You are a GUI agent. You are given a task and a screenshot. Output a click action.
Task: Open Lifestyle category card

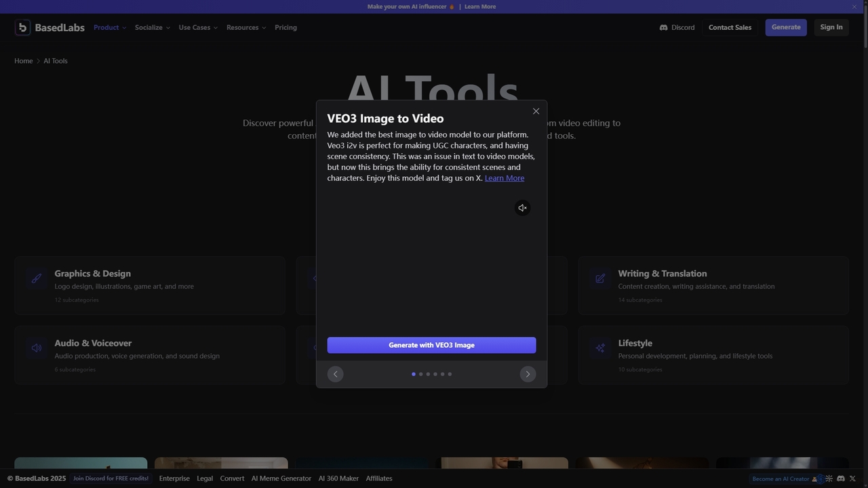coord(713,355)
